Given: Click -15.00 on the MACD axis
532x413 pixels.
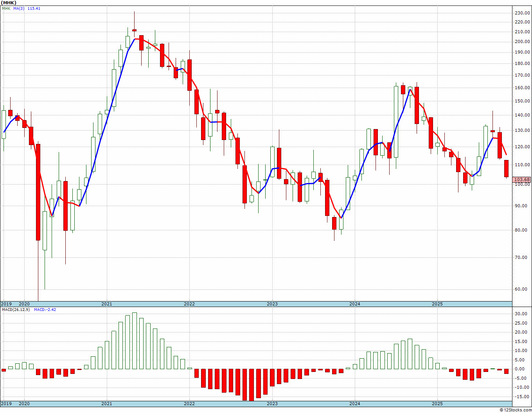Looking at the screenshot, I should click(523, 397).
